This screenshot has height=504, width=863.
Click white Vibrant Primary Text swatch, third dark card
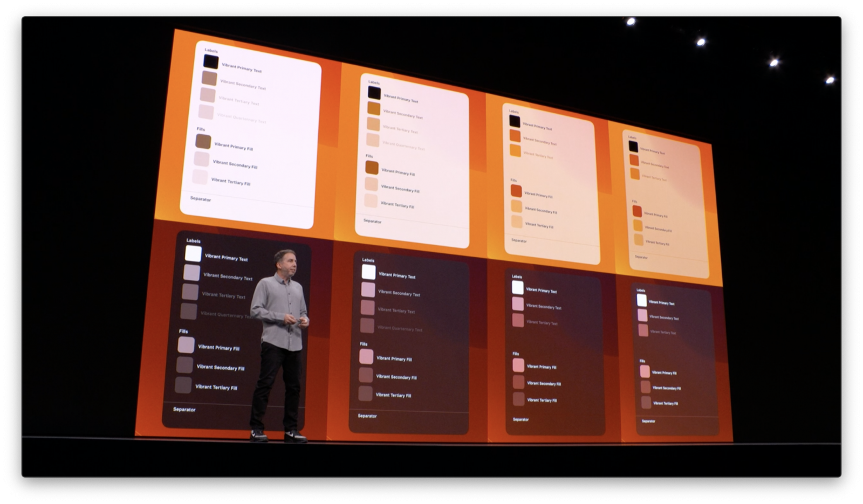click(x=517, y=288)
